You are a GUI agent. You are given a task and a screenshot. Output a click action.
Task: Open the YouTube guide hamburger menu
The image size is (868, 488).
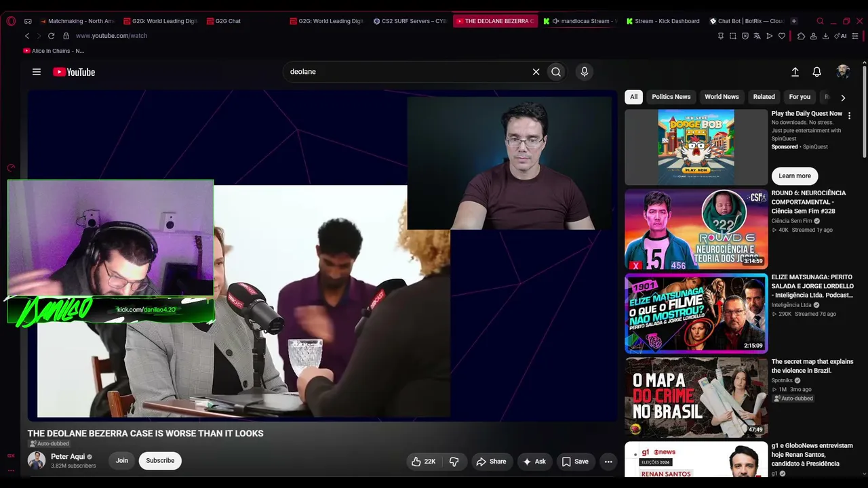click(x=37, y=72)
